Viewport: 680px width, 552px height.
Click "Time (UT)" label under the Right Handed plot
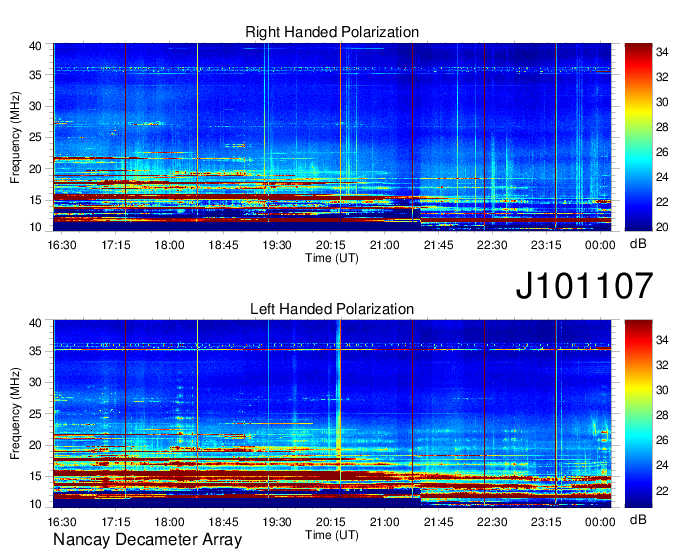[332, 258]
